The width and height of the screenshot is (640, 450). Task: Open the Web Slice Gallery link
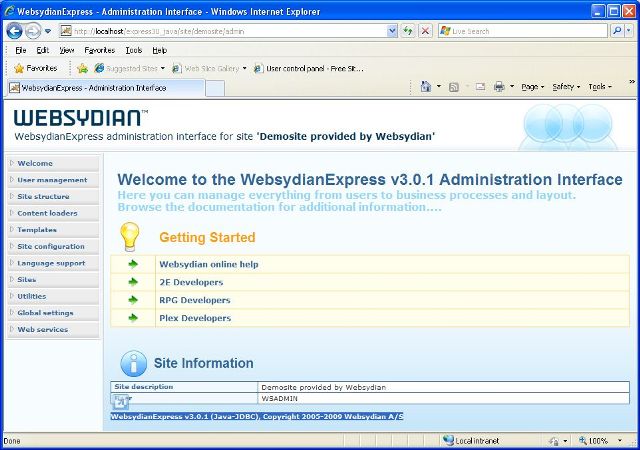tap(209, 68)
